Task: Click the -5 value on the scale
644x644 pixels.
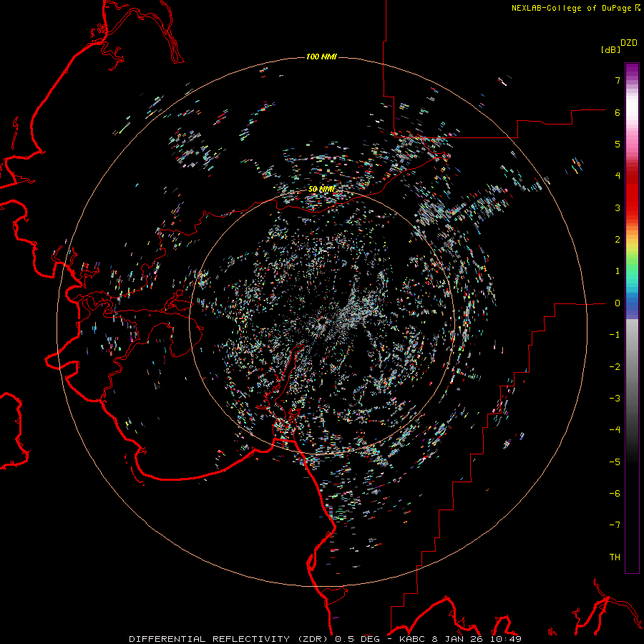Action: point(615,462)
